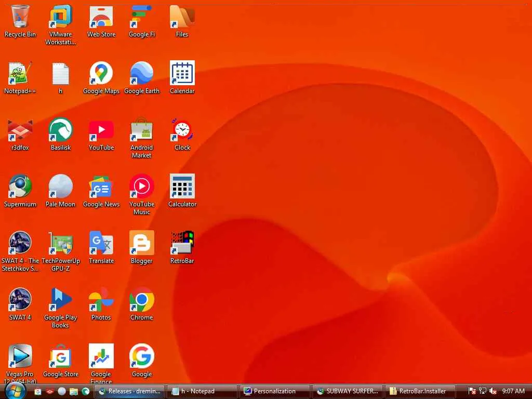
Task: Click the r3dfox quick launch icon
Action: [49, 392]
